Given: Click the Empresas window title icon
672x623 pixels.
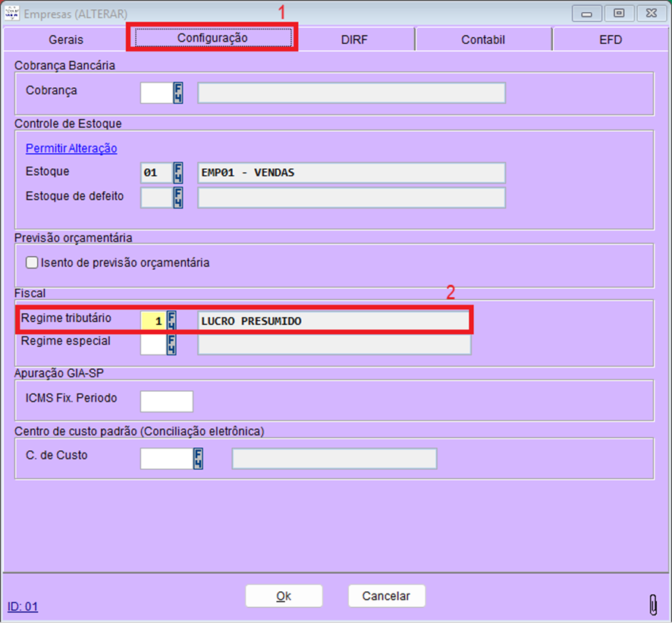Looking at the screenshot, I should (x=11, y=14).
